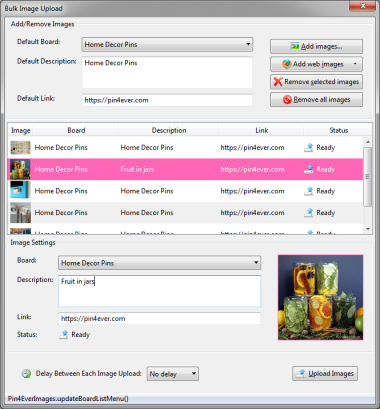Click the Ready upload icon in fourth row

click(x=309, y=213)
